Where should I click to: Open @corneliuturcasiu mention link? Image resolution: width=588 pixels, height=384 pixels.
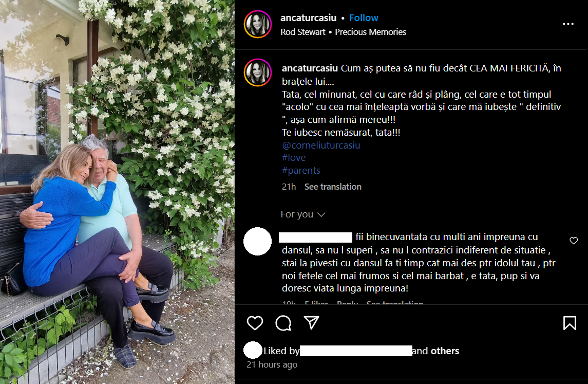(x=321, y=145)
